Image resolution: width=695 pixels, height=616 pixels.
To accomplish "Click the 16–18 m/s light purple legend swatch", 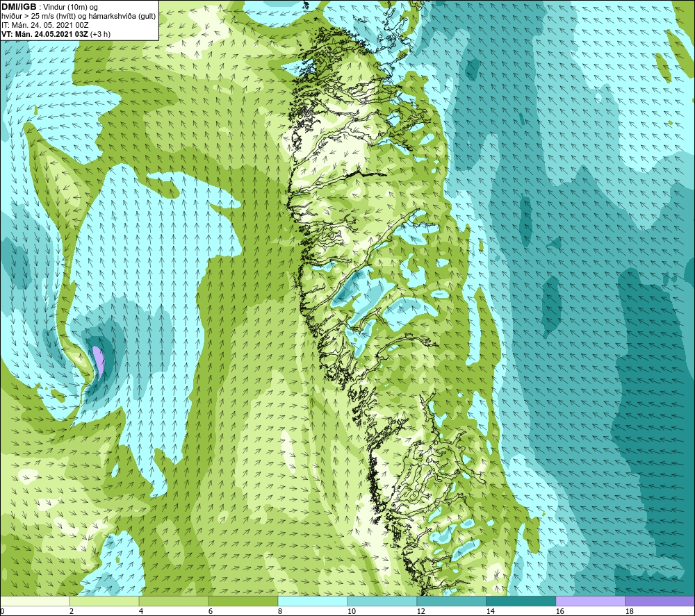I will pyautogui.click(x=590, y=601).
